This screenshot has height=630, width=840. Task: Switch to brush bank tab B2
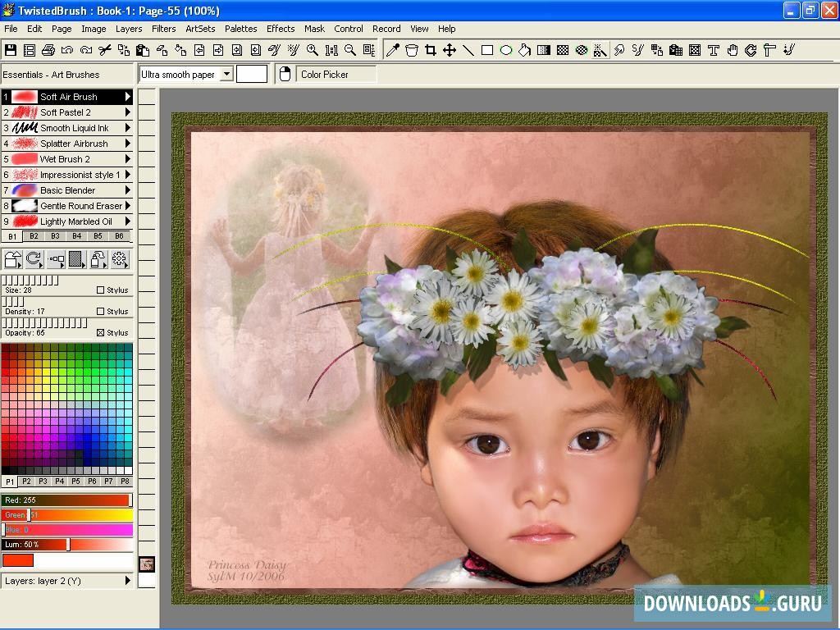(34, 235)
